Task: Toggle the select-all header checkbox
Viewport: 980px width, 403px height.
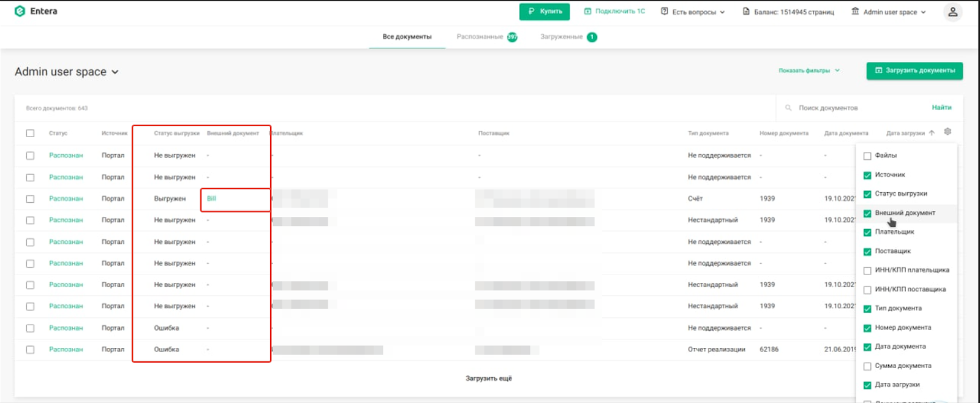Action: [30, 133]
